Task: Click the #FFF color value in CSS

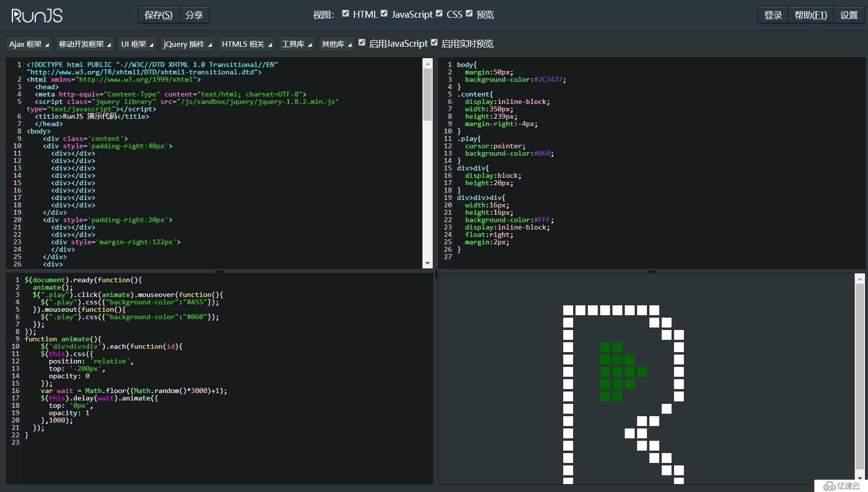Action: (x=542, y=220)
